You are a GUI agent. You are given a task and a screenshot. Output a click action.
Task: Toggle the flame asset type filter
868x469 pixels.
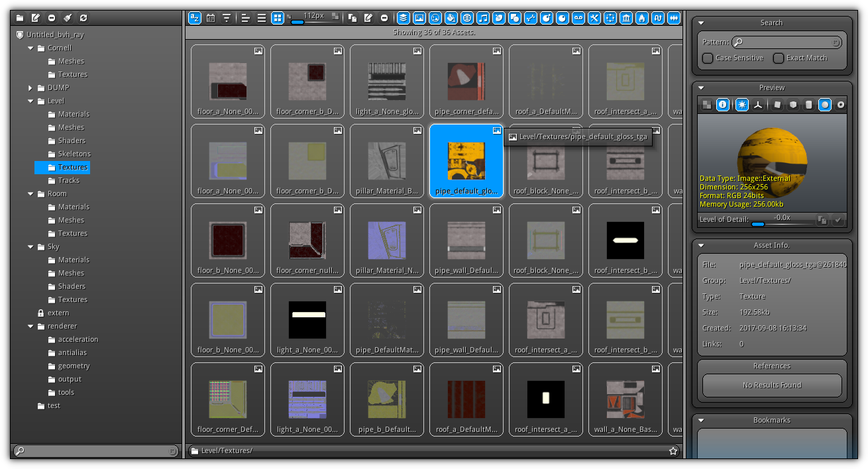642,18
